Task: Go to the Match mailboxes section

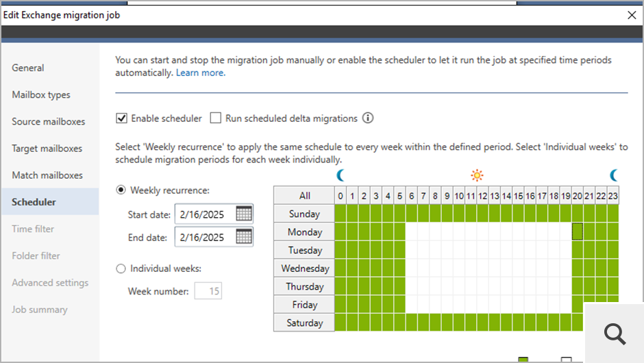Action: [x=47, y=175]
